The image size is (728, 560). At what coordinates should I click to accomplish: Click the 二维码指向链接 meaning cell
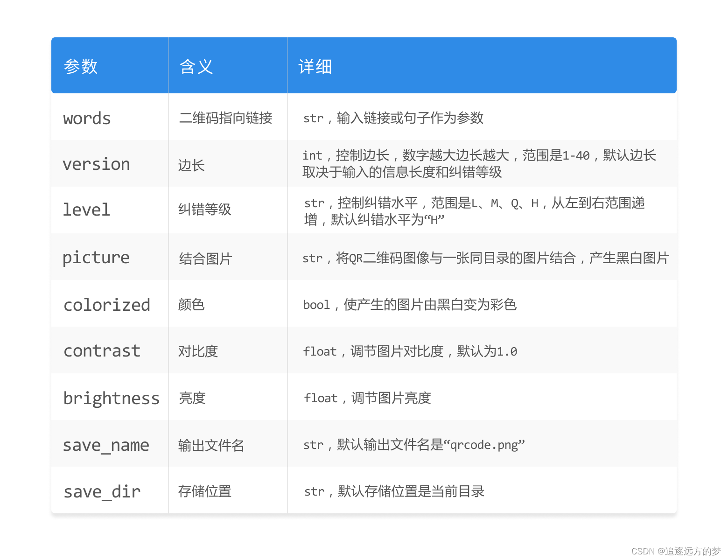(228, 117)
